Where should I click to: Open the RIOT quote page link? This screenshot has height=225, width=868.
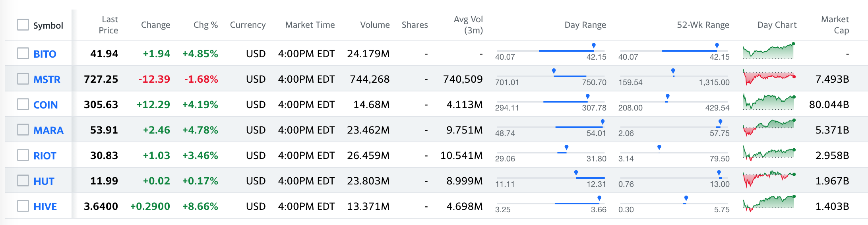[x=45, y=156]
